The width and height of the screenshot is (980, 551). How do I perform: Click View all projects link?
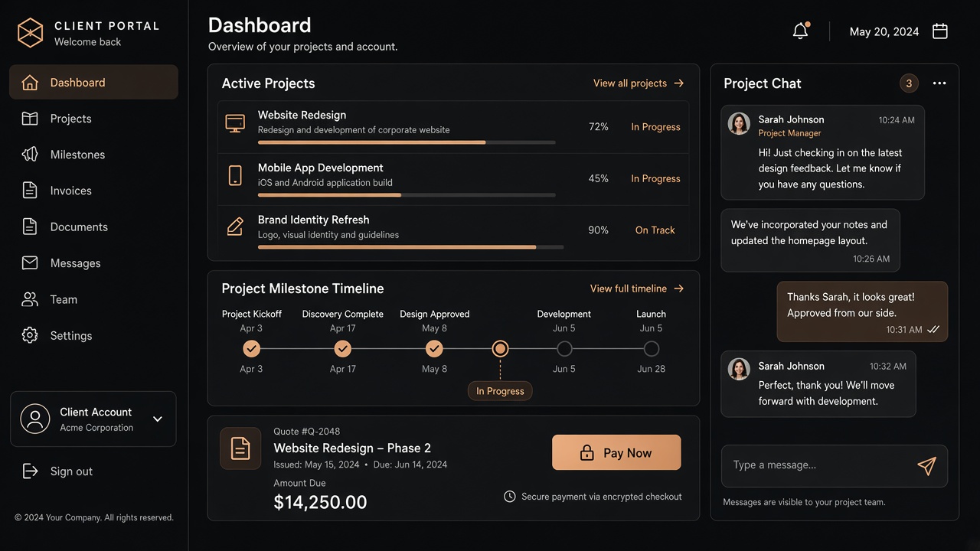639,83
